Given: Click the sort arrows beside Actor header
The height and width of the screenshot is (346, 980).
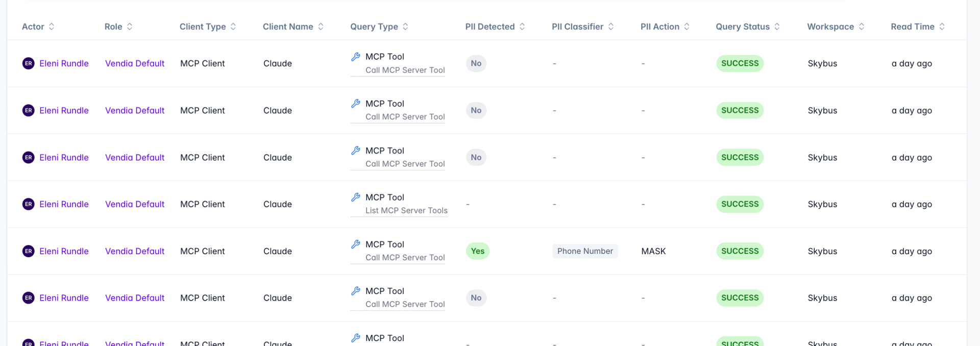Looking at the screenshot, I should pos(52,27).
